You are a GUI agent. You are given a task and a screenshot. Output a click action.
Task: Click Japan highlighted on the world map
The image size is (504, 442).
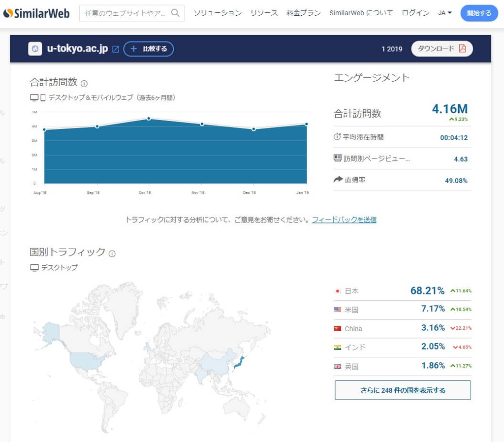[x=240, y=362]
